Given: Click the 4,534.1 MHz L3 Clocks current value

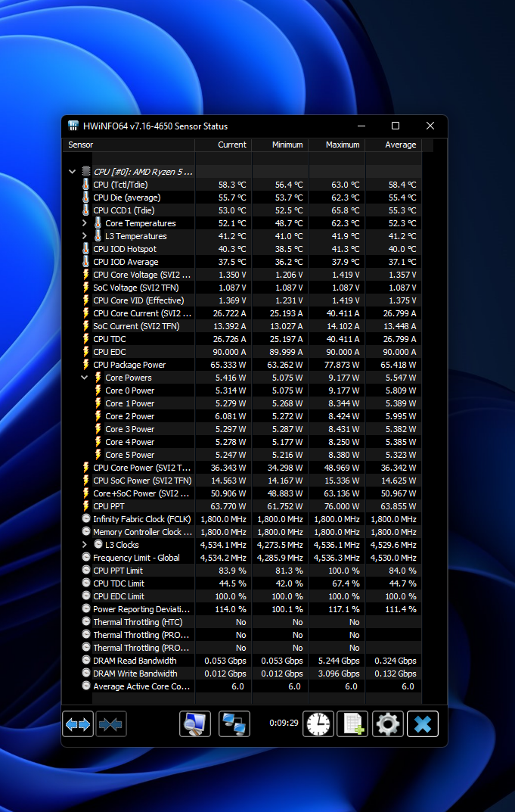Looking at the screenshot, I should (223, 545).
